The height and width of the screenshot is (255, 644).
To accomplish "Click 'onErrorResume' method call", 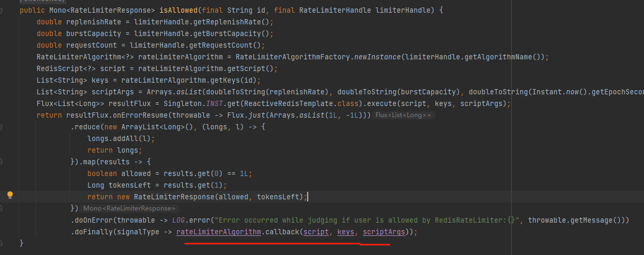I will (x=140, y=115).
